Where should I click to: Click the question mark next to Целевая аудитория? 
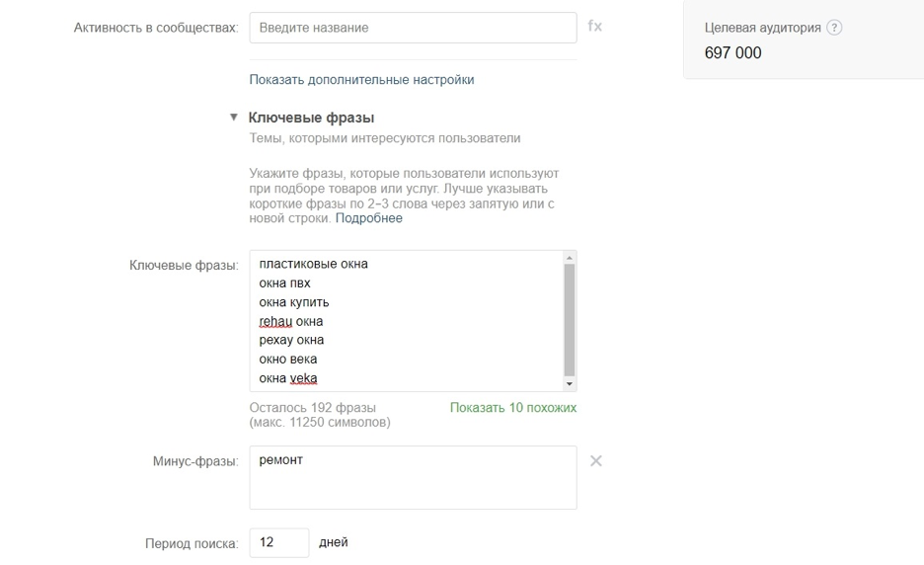[x=834, y=28]
